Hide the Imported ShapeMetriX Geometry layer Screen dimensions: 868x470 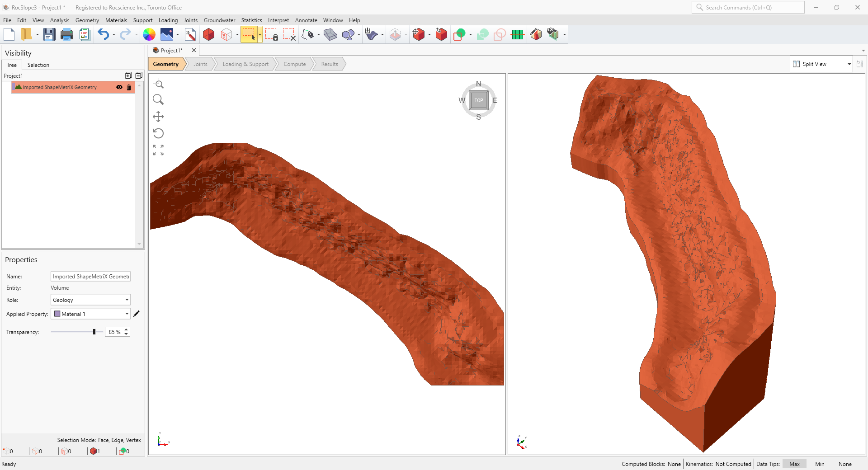[119, 87]
